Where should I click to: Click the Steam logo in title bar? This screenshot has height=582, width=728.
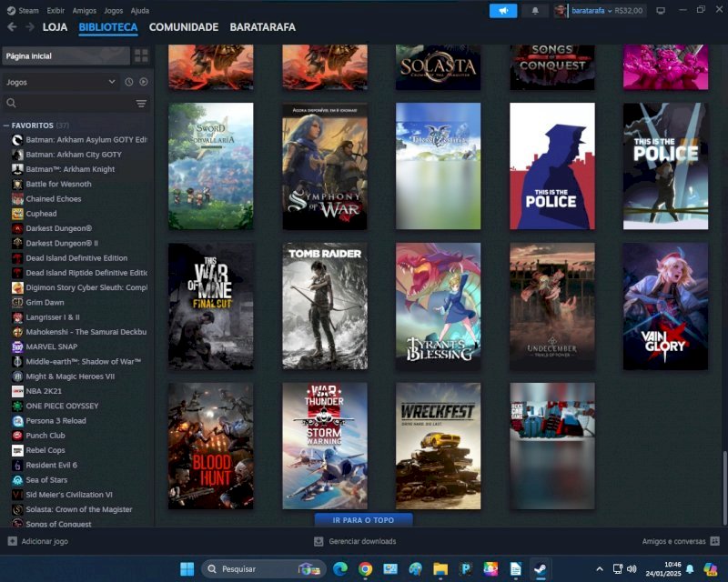click(11, 10)
